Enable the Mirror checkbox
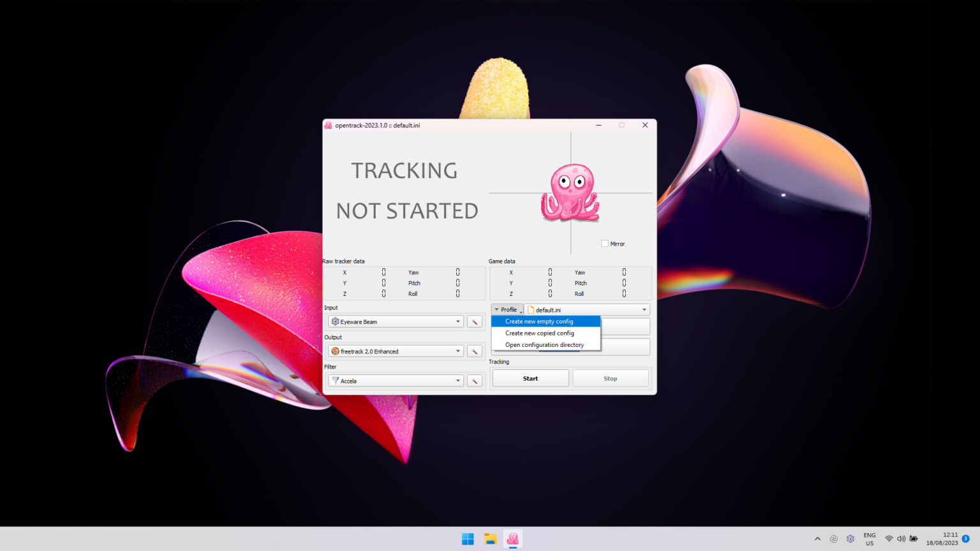 [604, 243]
